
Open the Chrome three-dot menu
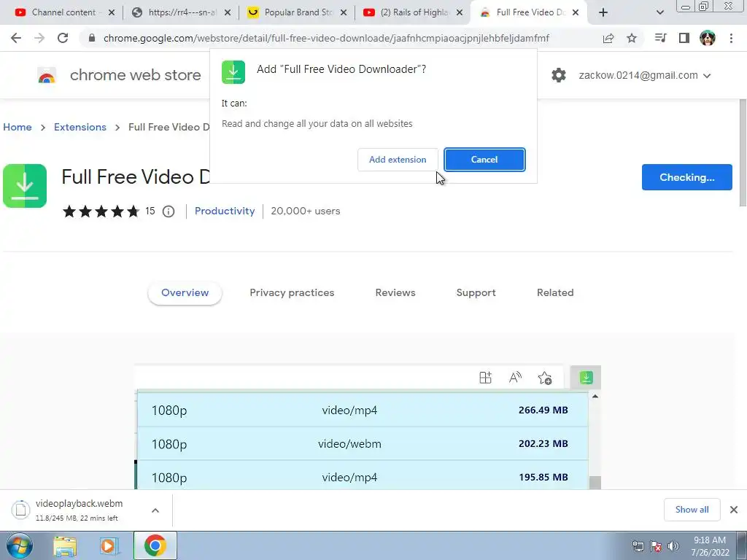tap(731, 38)
